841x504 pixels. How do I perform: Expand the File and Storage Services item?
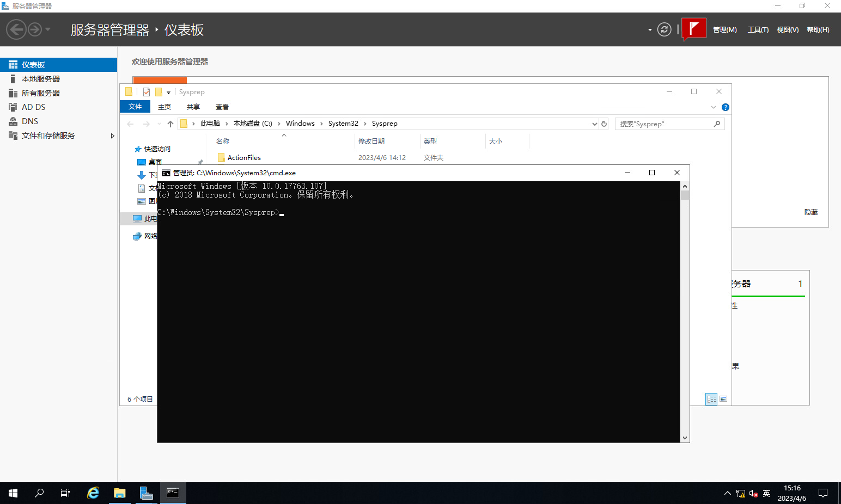point(112,136)
